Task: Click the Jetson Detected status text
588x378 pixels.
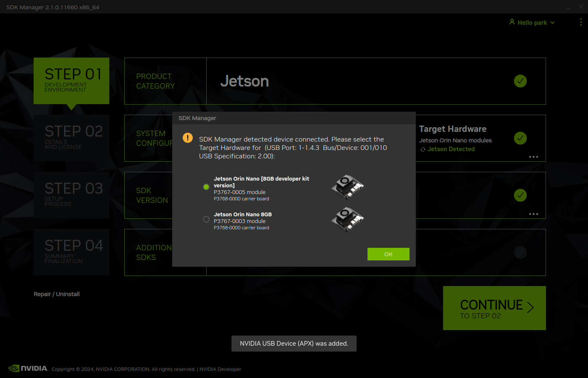Action: pyautogui.click(x=451, y=149)
